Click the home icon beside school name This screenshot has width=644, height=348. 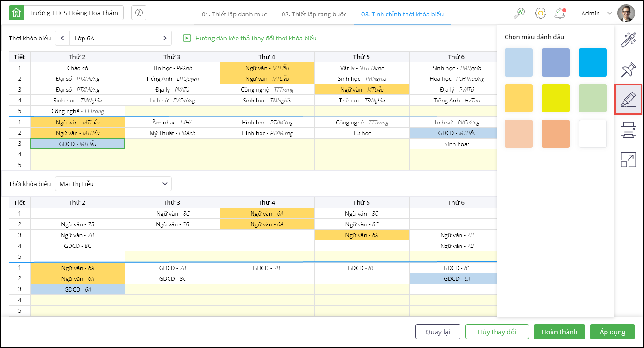point(16,13)
